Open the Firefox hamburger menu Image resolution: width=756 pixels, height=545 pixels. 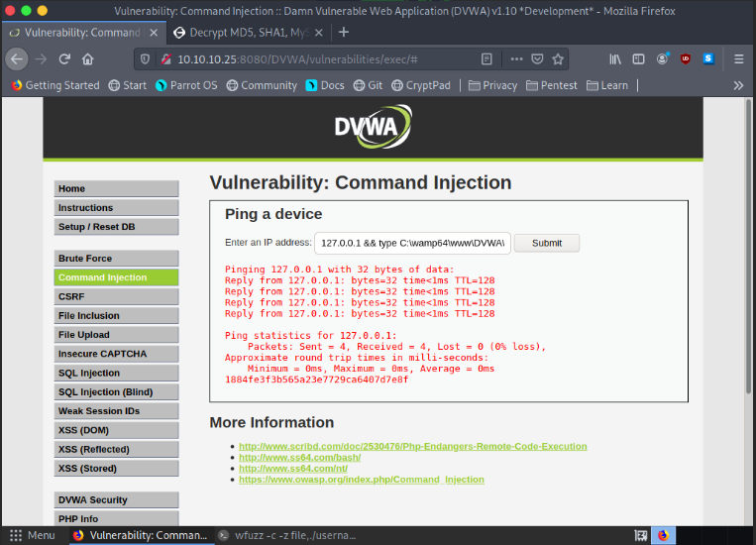tap(737, 58)
